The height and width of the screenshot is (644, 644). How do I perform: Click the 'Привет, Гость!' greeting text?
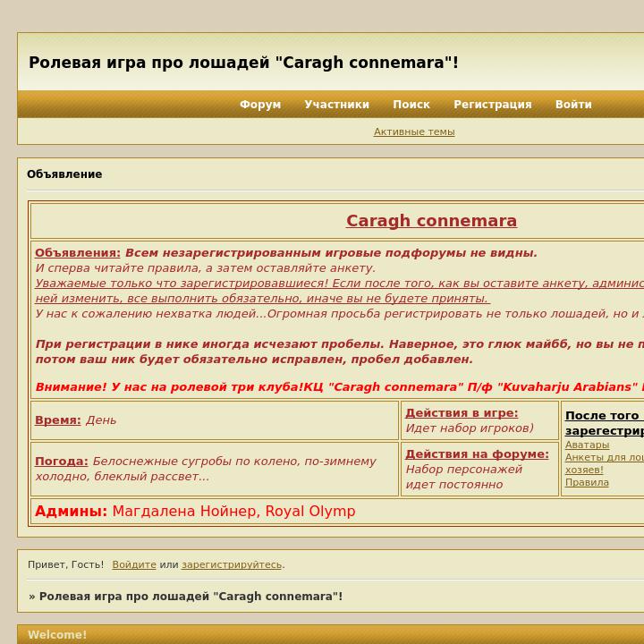(x=65, y=564)
